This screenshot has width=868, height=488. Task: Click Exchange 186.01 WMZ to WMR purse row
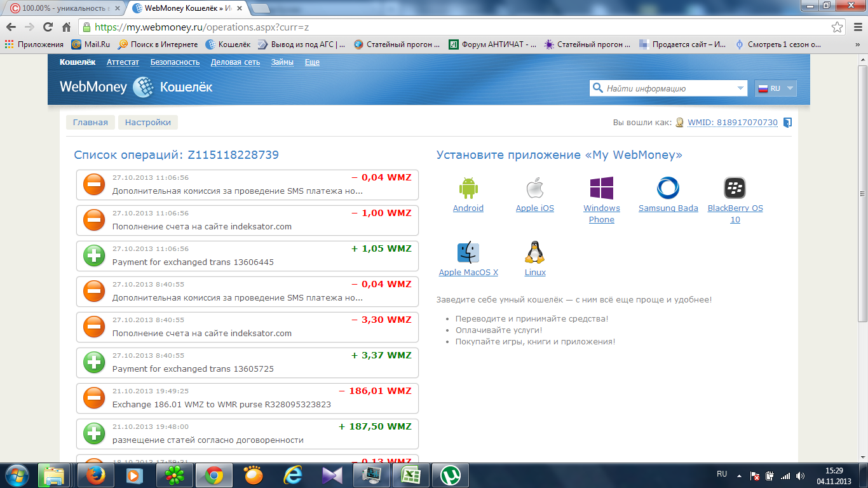coord(247,398)
